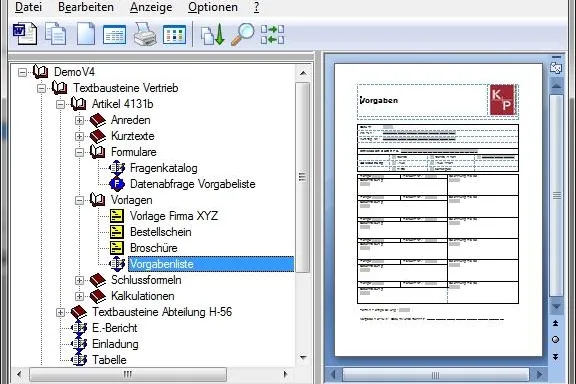Click the Vorgaben document page preview
This screenshot has height=384, width=576.
[x=438, y=209]
